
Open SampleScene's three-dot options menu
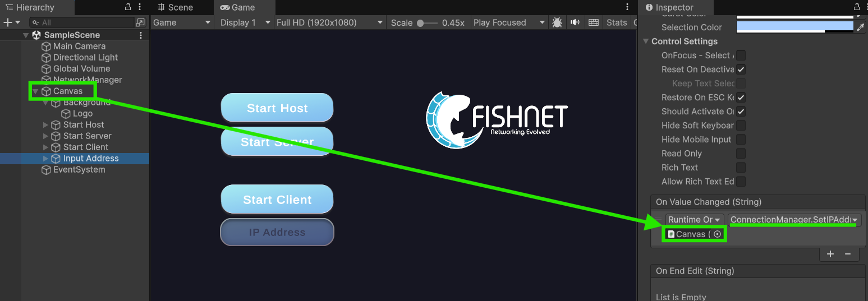pos(140,35)
